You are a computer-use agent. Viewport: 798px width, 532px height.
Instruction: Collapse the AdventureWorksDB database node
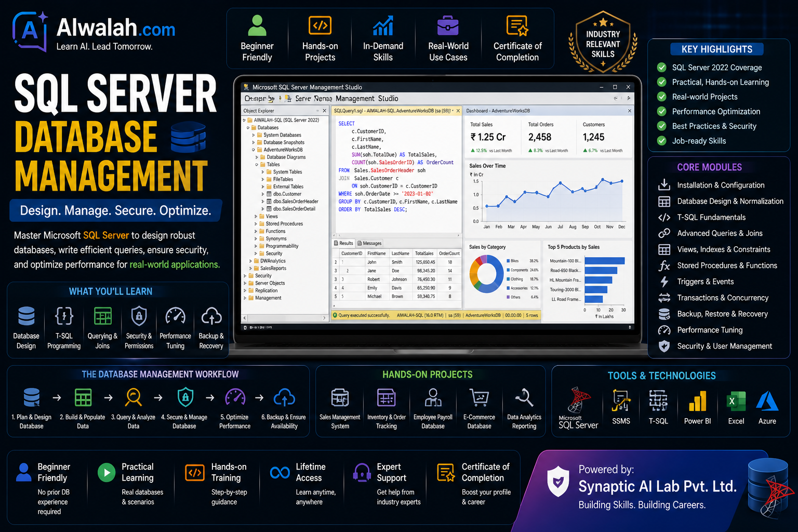(254, 150)
